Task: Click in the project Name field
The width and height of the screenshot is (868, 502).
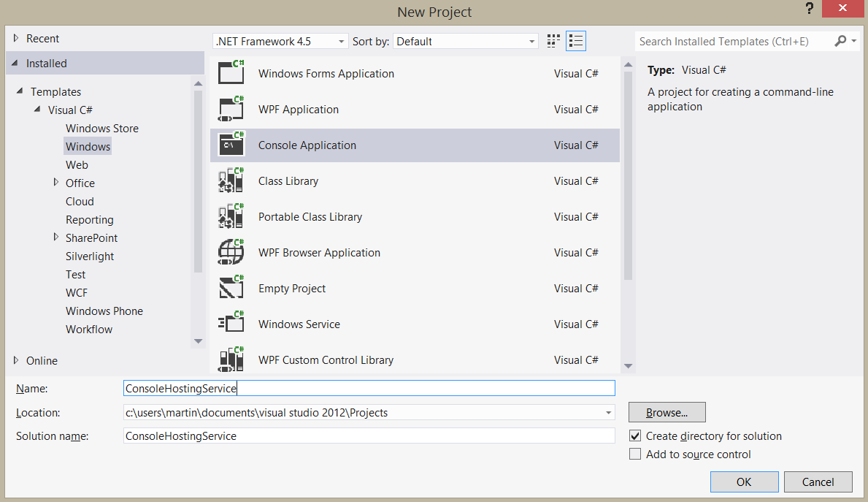Action: [369, 389]
